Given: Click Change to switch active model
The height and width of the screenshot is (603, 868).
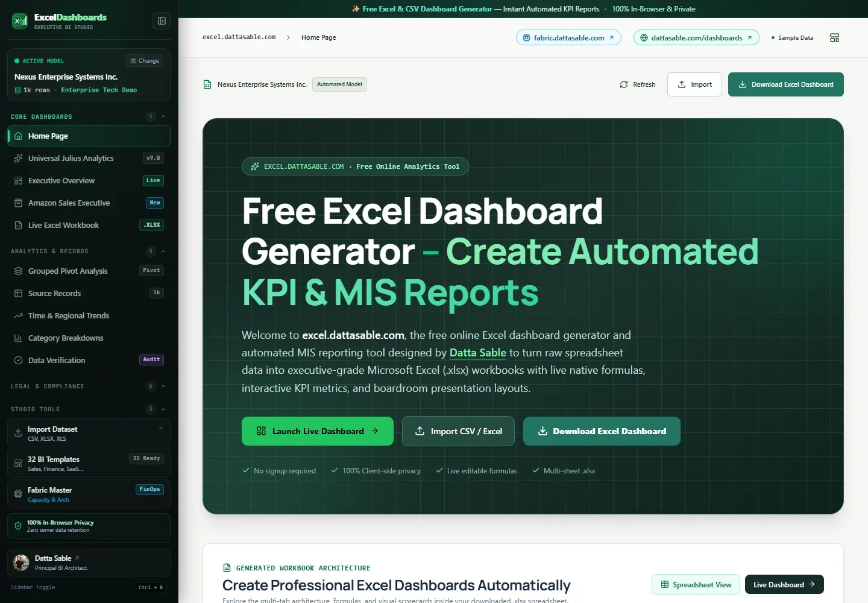Looking at the screenshot, I should coord(145,61).
